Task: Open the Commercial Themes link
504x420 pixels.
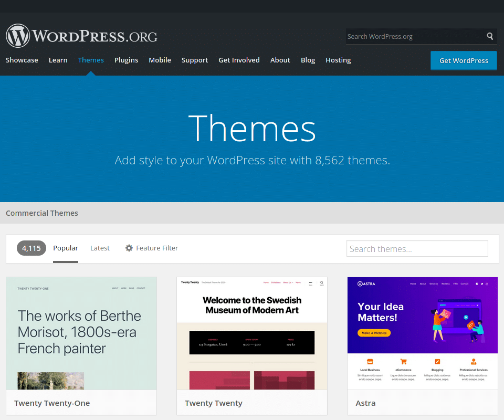Action: (x=42, y=213)
